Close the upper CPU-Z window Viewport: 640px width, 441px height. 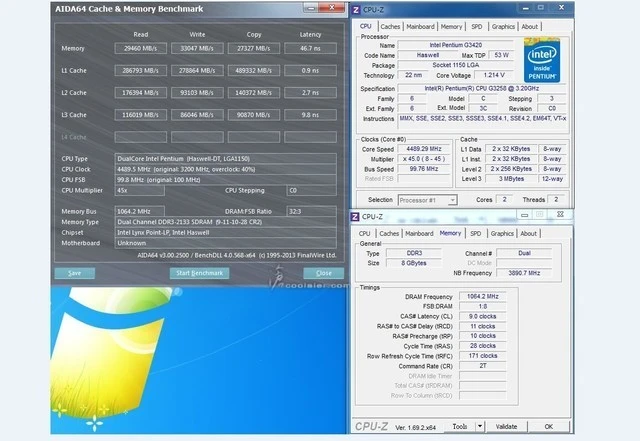tap(561, 8)
